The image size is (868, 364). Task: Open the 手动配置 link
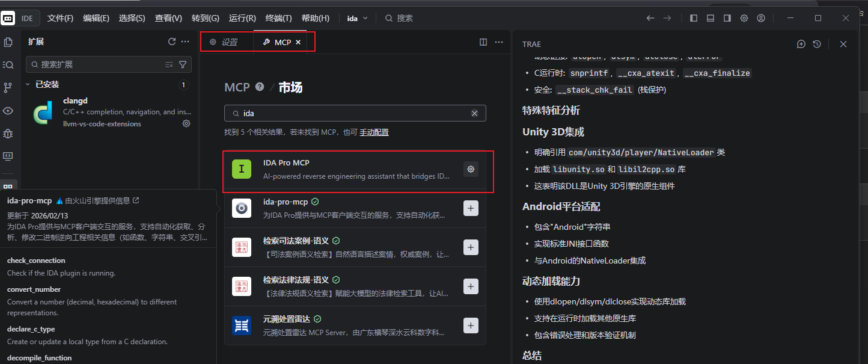tap(374, 132)
